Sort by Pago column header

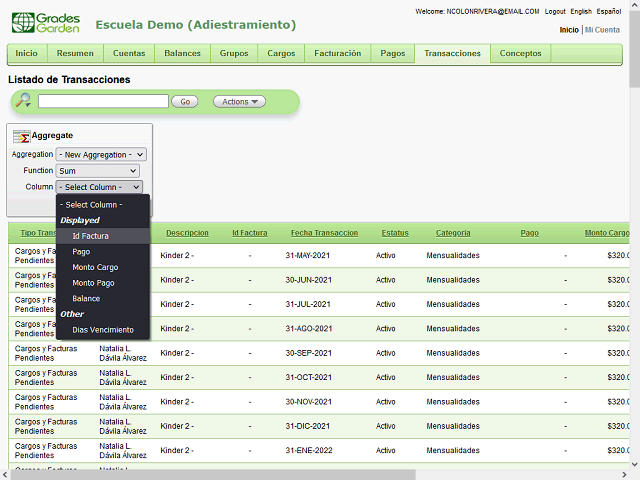click(x=530, y=233)
